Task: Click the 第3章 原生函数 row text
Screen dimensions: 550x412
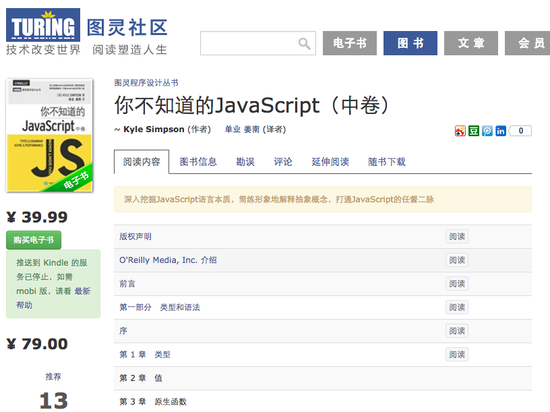Action: (153, 401)
